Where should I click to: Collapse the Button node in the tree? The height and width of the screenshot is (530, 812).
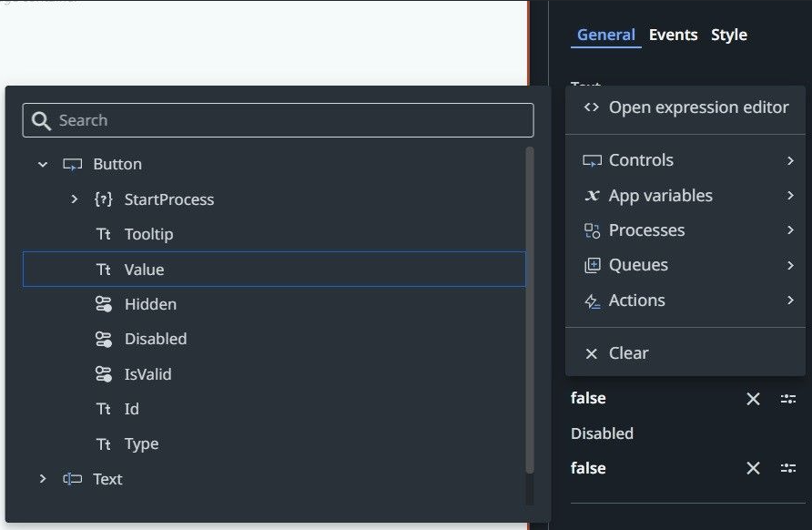(x=42, y=164)
